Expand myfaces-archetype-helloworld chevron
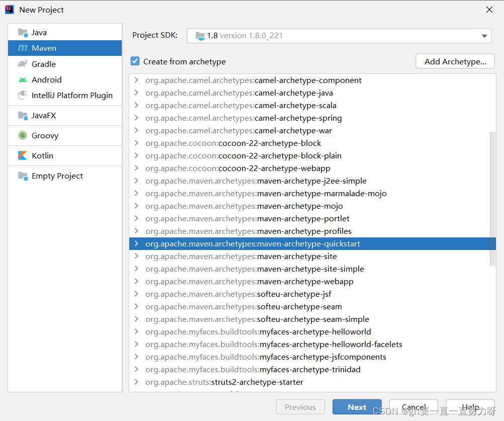 click(x=136, y=331)
